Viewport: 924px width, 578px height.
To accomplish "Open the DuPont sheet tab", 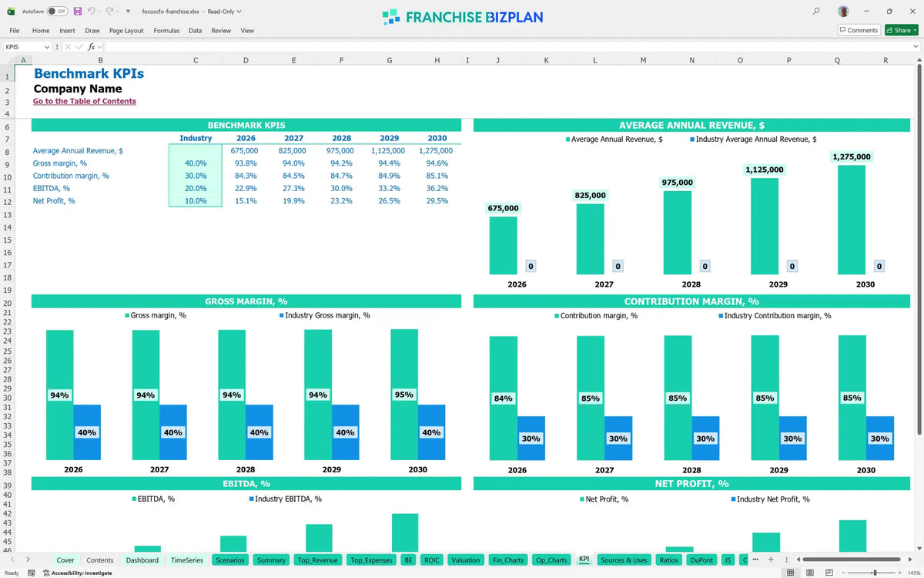I will tap(701, 560).
